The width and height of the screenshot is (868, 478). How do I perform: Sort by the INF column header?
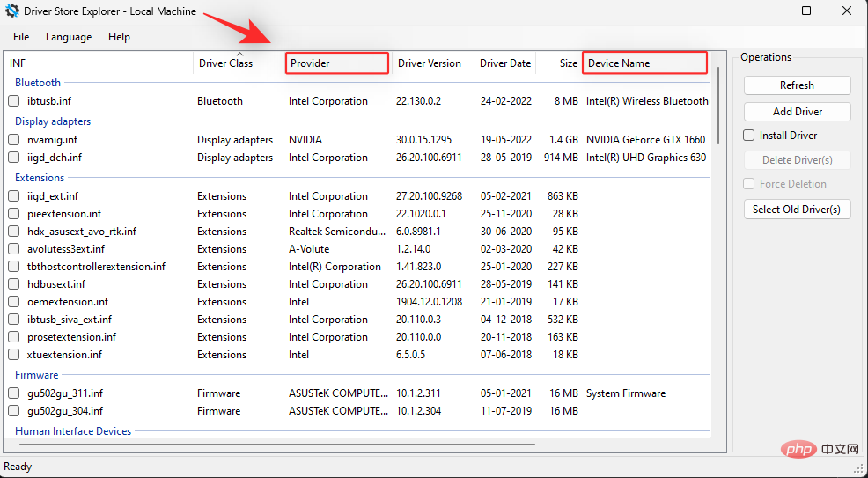click(99, 63)
